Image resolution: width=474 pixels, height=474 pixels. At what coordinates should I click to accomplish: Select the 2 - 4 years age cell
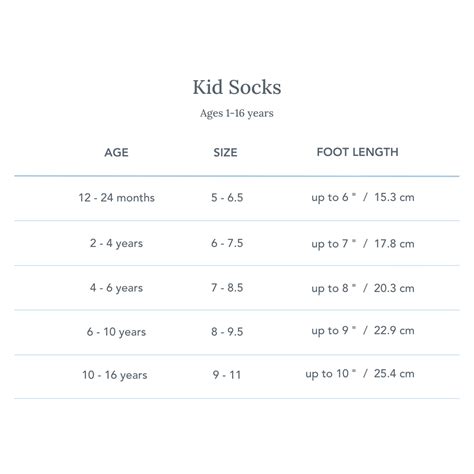coord(116,243)
